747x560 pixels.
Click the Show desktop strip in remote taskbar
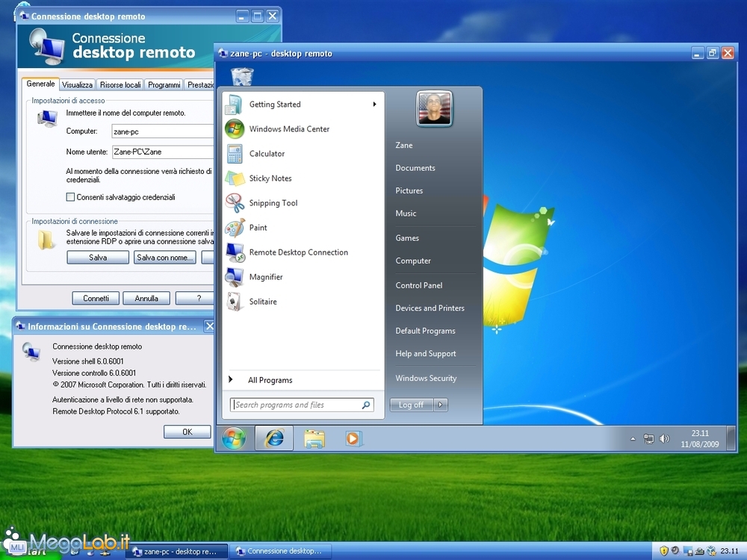[x=731, y=438]
